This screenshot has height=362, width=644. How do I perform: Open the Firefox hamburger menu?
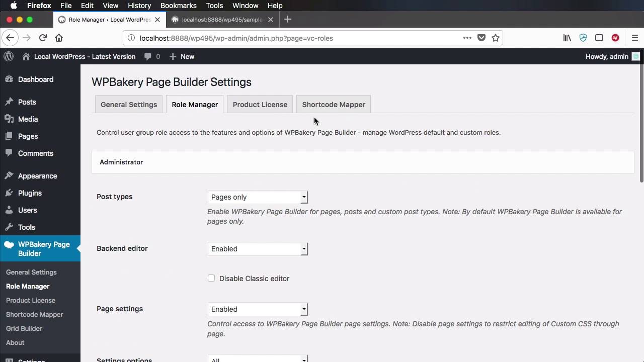coord(635,38)
